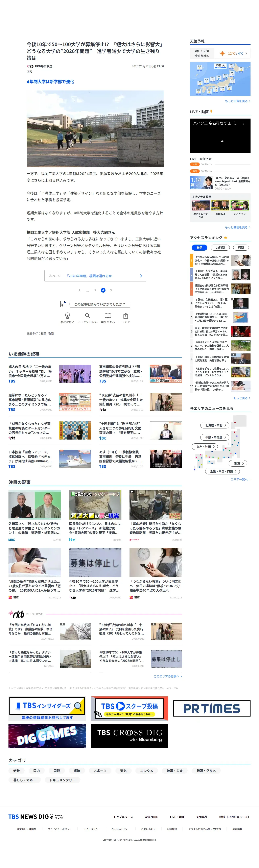Click エリア一覧へ link
The image size is (259, 868).
tap(240, 479)
